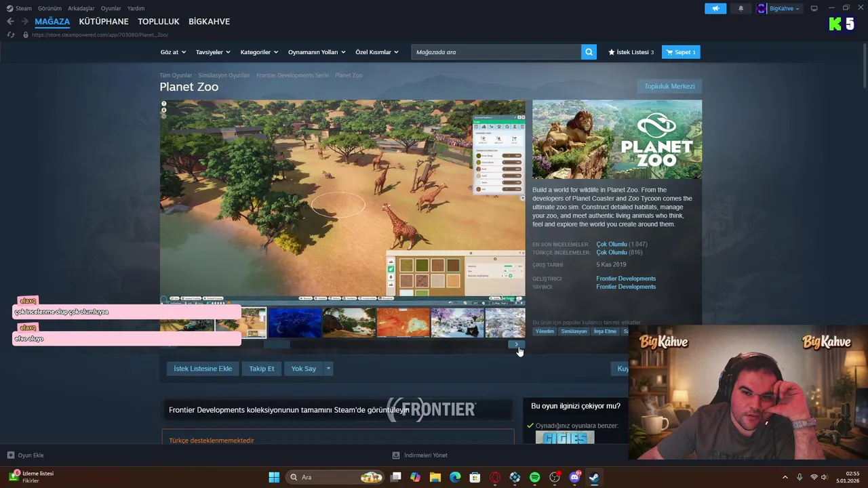Image resolution: width=868 pixels, height=488 pixels.
Task: Open Microsoft Edge from the taskbar
Action: click(455, 477)
